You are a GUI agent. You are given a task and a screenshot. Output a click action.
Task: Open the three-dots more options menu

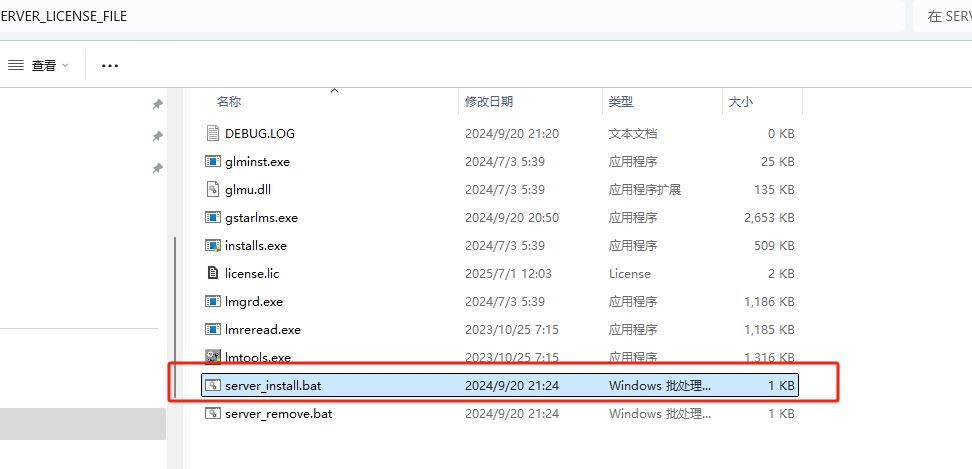click(110, 65)
